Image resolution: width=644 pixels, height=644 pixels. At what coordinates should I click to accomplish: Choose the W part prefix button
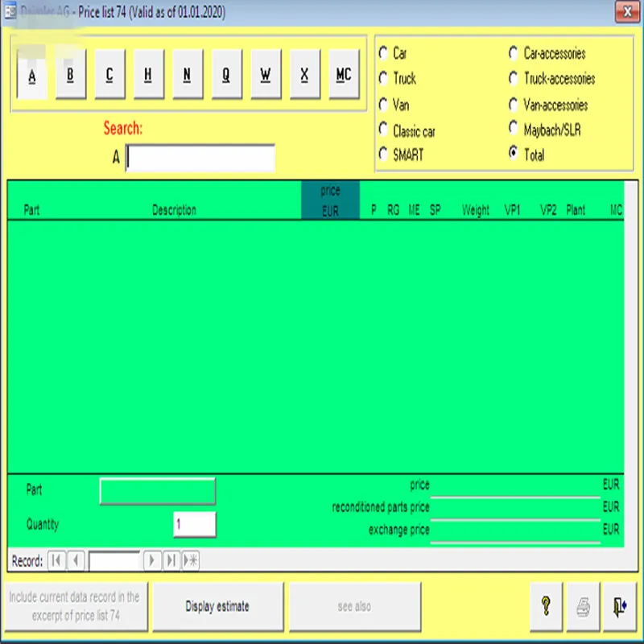point(266,74)
